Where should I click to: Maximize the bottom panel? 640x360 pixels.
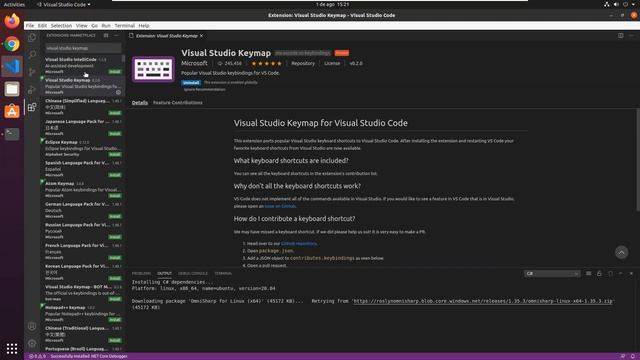coord(621,273)
